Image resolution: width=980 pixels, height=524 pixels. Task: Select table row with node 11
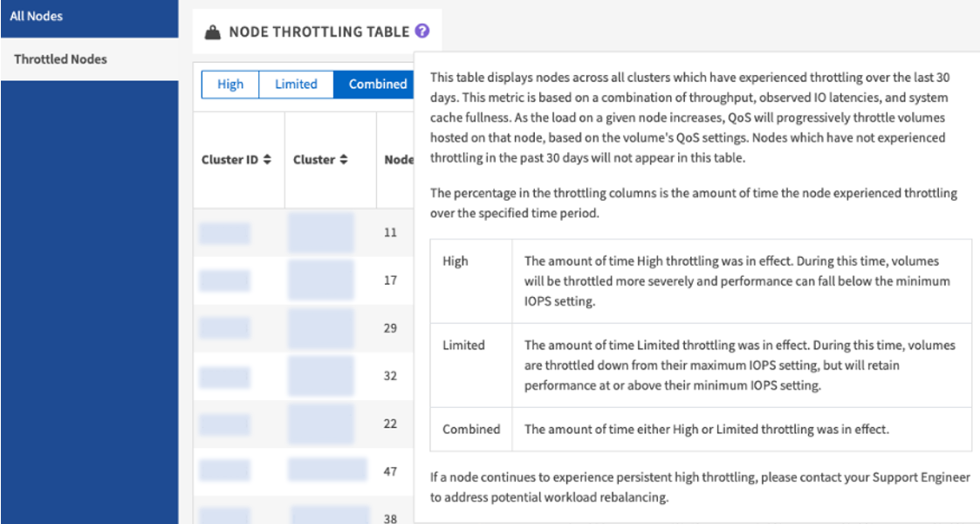click(x=390, y=233)
